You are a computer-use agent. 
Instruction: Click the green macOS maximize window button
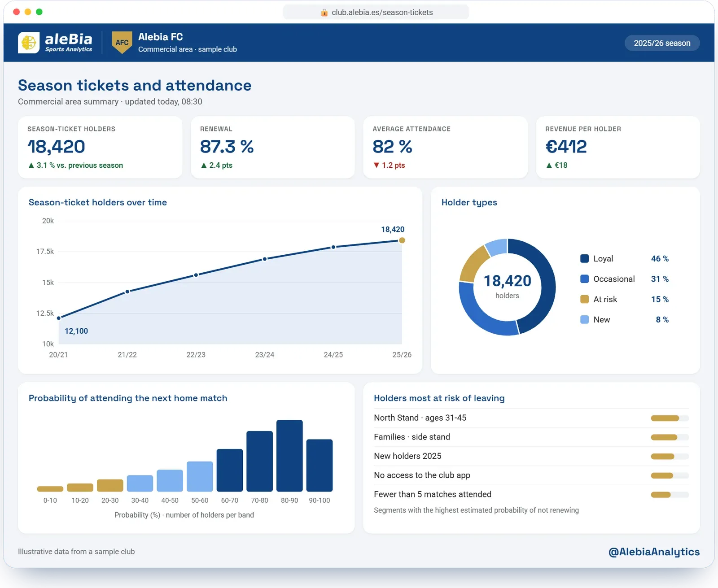[x=39, y=12]
